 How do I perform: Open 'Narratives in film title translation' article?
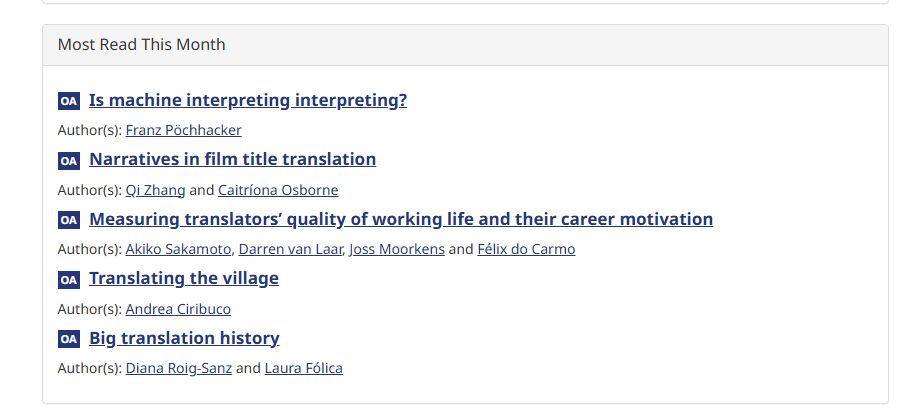(x=232, y=159)
